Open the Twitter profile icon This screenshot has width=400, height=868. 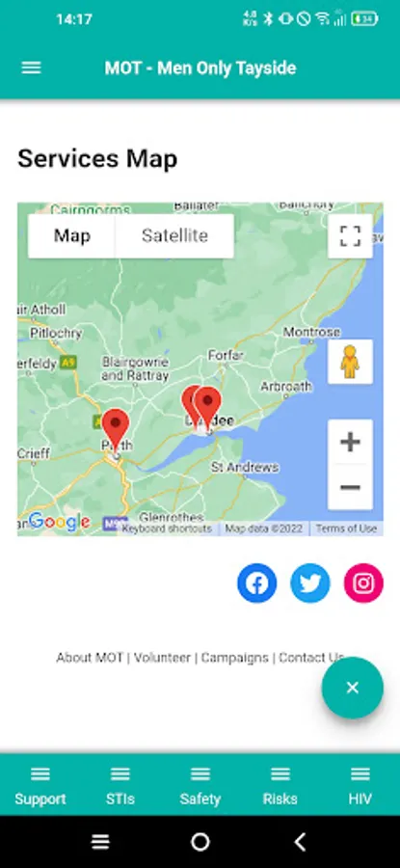(x=310, y=583)
